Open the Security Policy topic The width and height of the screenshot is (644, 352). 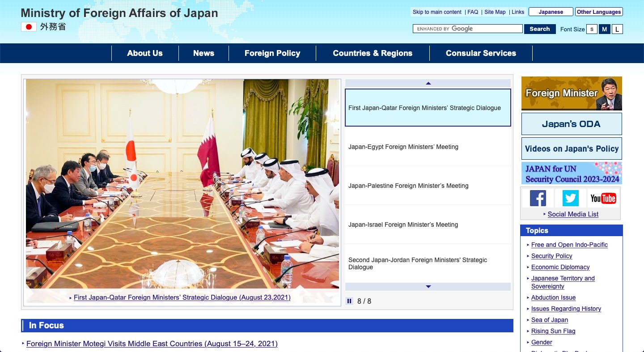click(x=551, y=256)
